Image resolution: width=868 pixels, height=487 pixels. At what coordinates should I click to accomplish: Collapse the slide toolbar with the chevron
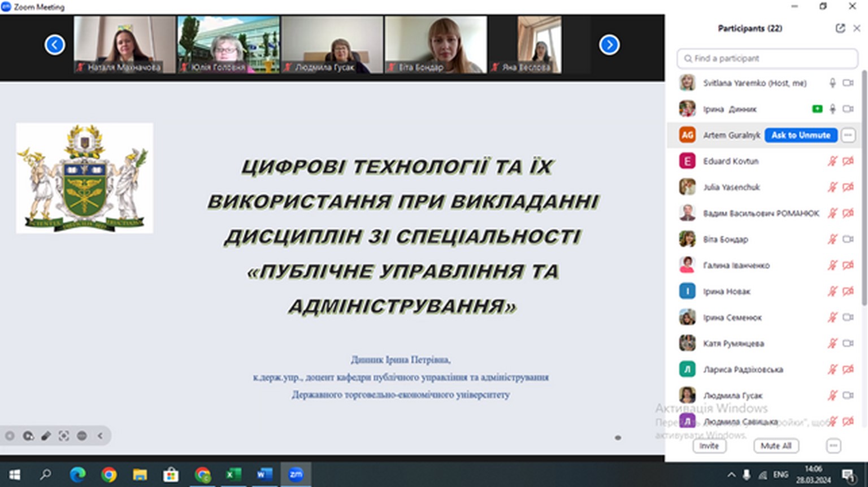pos(100,436)
